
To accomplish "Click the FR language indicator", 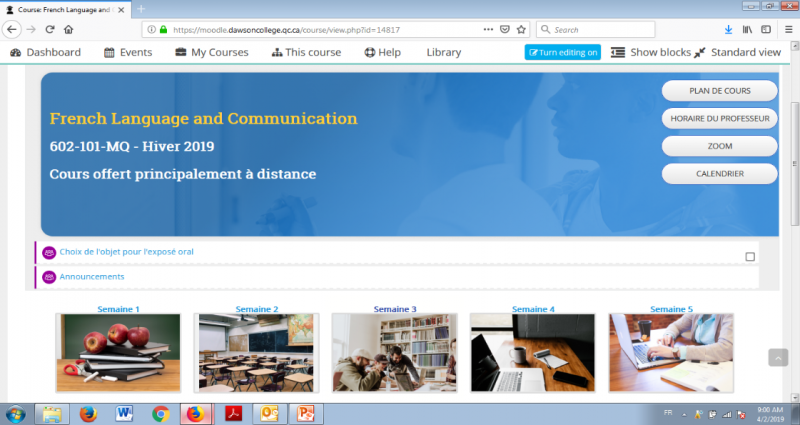I will pyautogui.click(x=668, y=413).
